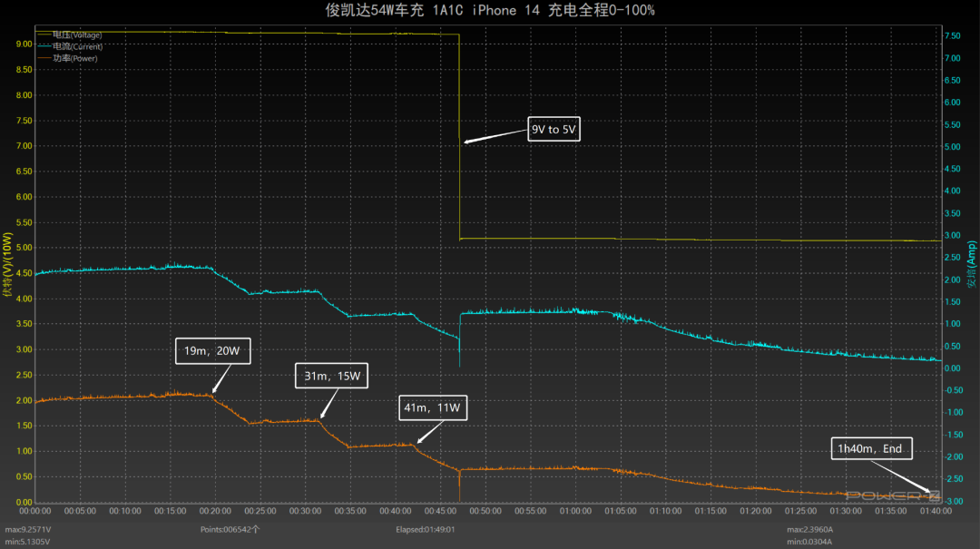Click the min:5.1305V status readout
This screenshot has height=549, width=980.
pos(27,542)
